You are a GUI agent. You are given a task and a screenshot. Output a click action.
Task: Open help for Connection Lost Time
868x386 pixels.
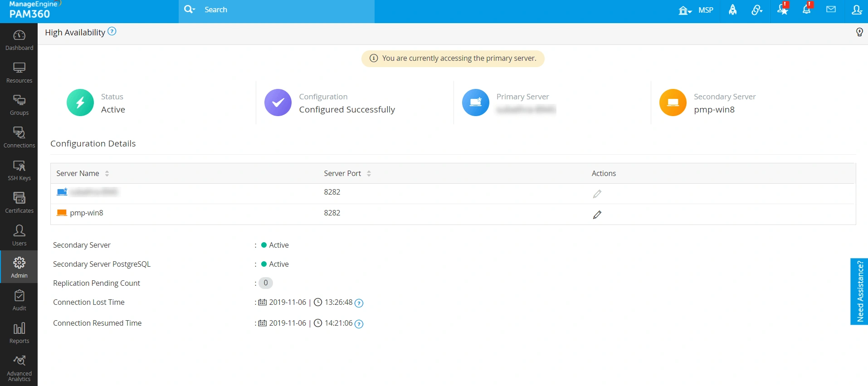tap(359, 303)
